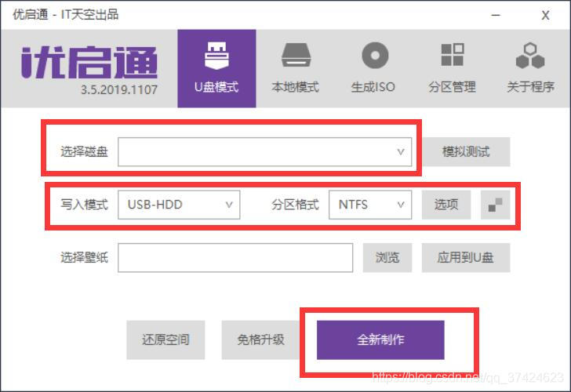This screenshot has height=392, width=571.
Task: Open the 生成ISO tab label
Action: coord(373,87)
